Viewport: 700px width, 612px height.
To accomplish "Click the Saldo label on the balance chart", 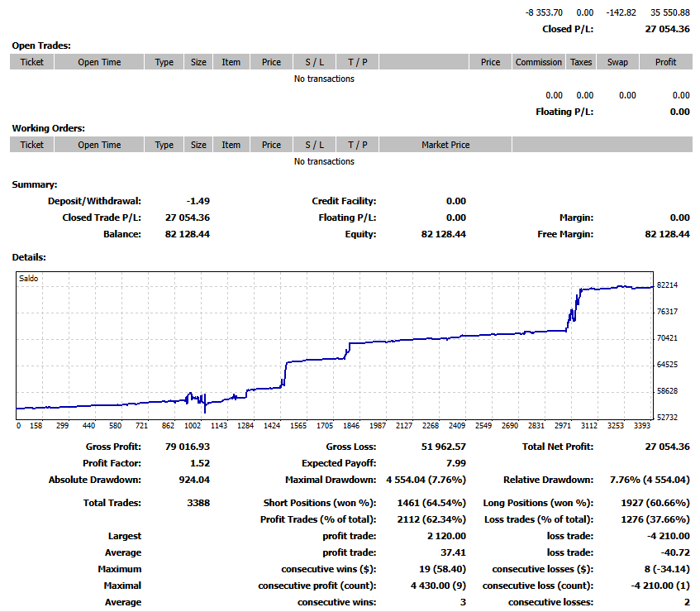I will coord(28,279).
